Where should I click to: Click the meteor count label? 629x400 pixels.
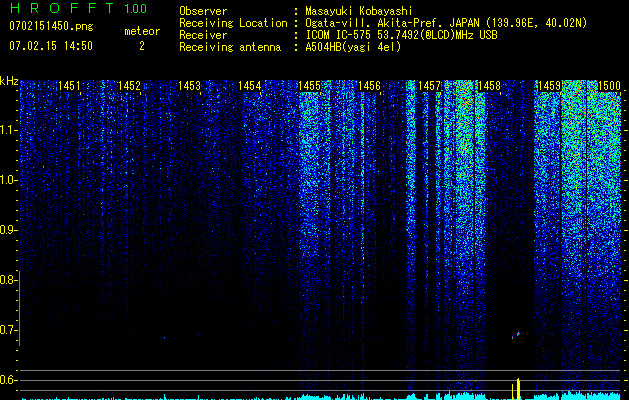tap(142, 31)
